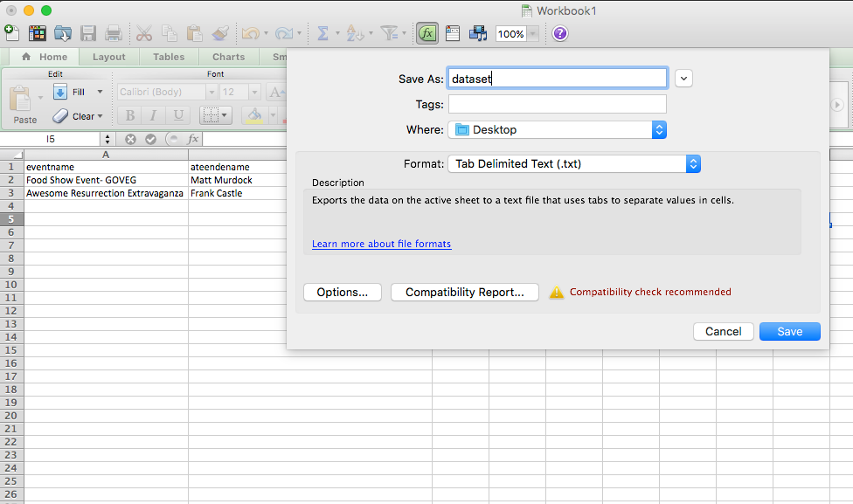Click the Save As filename field
This screenshot has height=504, width=853.
coord(557,79)
